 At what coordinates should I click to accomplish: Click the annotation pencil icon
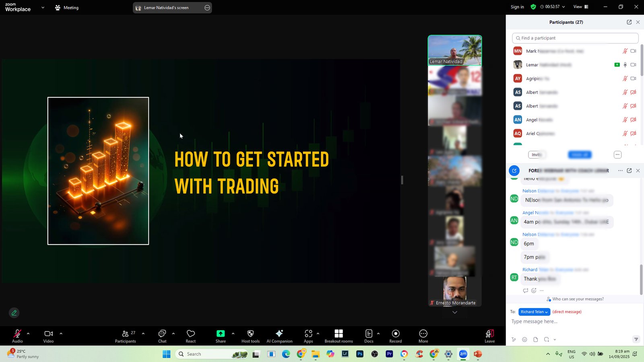pyautogui.click(x=14, y=313)
